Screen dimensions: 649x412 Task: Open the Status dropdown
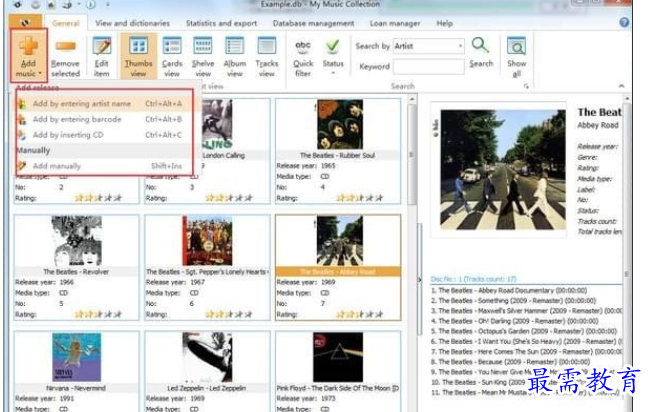pos(333,55)
